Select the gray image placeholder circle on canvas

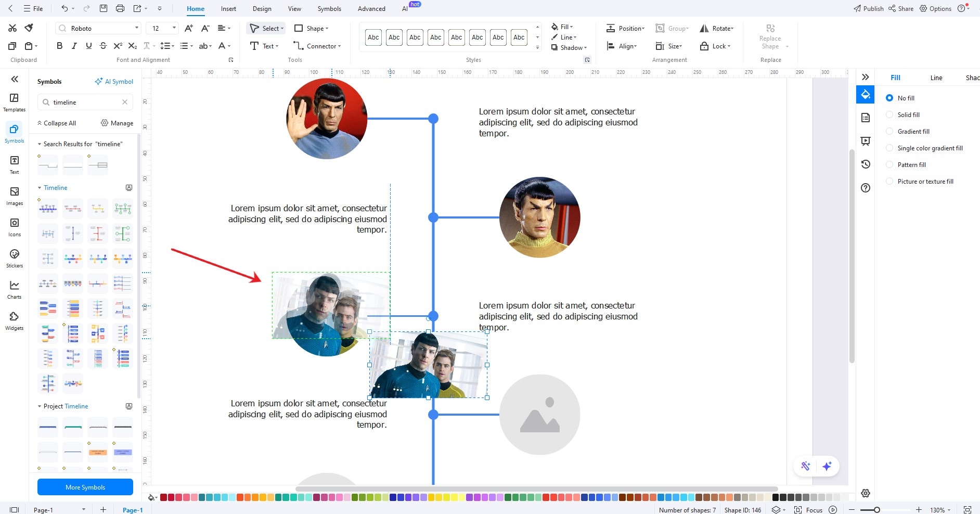539,415
